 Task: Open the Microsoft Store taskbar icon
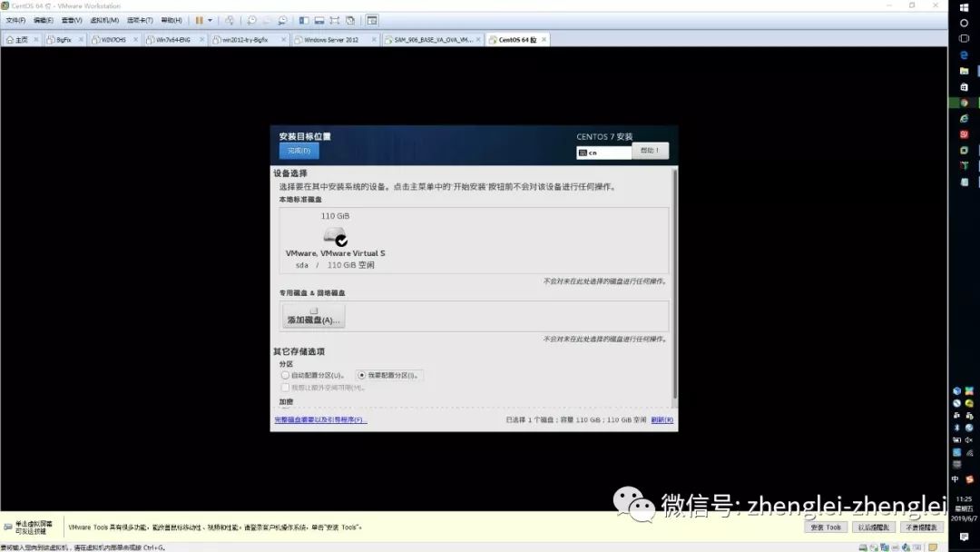[964, 87]
